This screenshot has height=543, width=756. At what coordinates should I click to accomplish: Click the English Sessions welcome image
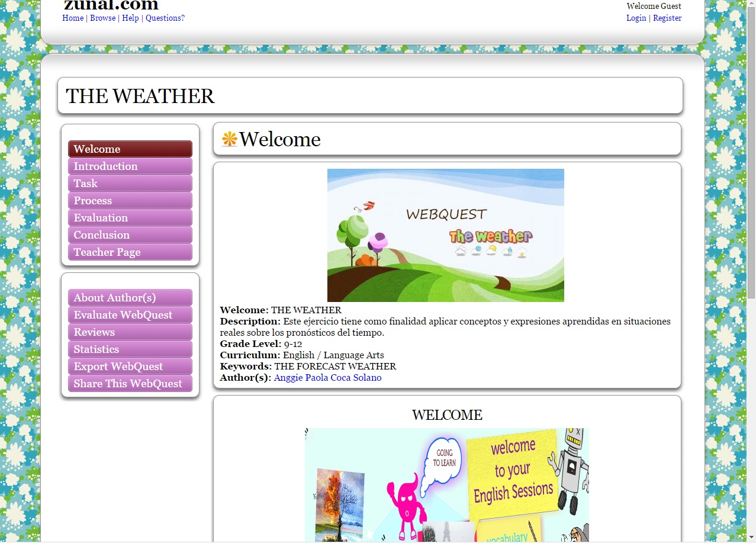pyautogui.click(x=446, y=484)
